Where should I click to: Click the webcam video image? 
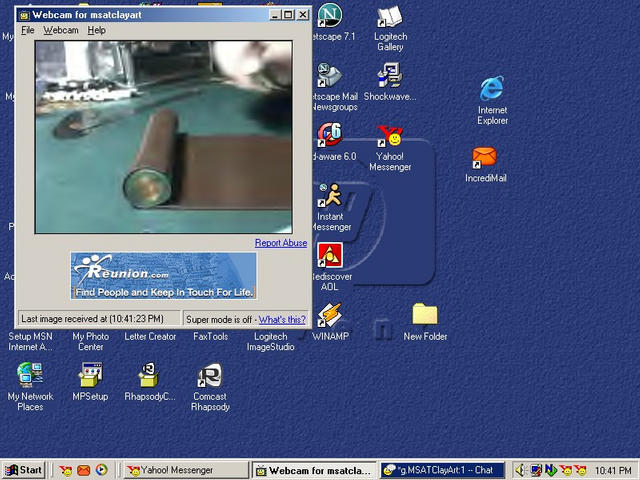[x=164, y=137]
